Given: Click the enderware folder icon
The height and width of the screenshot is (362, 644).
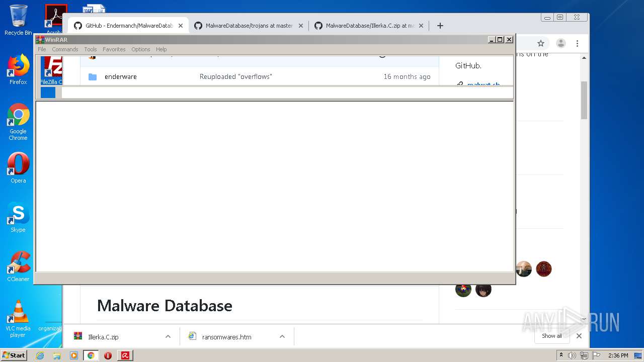Looking at the screenshot, I should coord(93,76).
